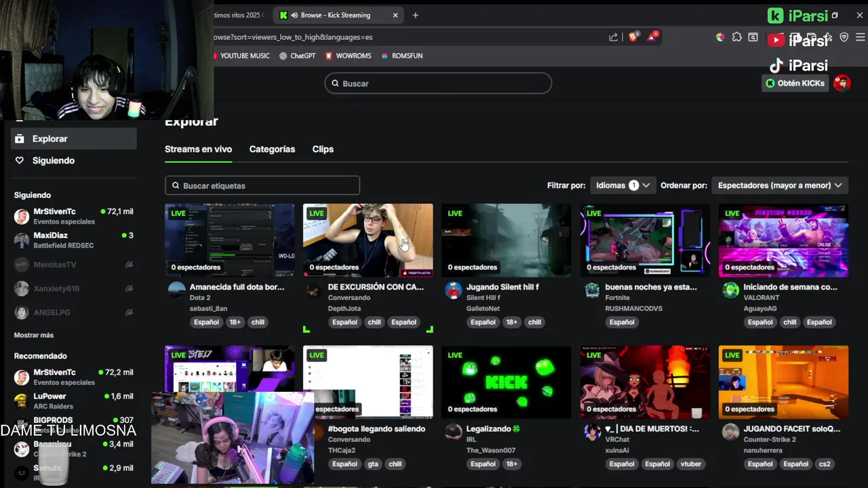The height and width of the screenshot is (488, 868).
Task: Open RUSHMANCODVS channel avatar
Action: coord(592,290)
